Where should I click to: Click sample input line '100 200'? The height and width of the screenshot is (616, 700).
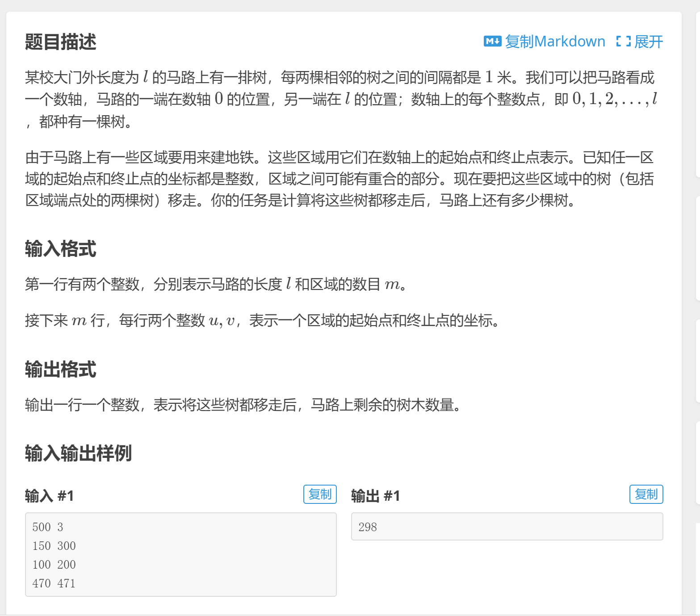(x=54, y=565)
